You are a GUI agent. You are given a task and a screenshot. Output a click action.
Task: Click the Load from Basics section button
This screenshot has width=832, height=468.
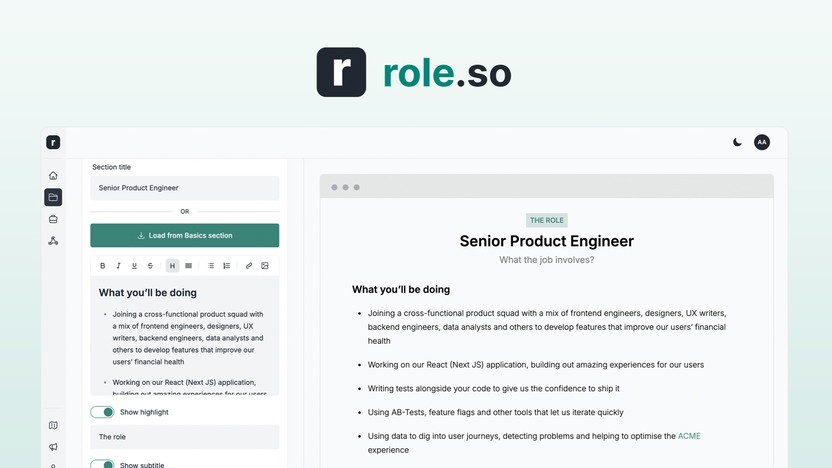[x=184, y=236]
